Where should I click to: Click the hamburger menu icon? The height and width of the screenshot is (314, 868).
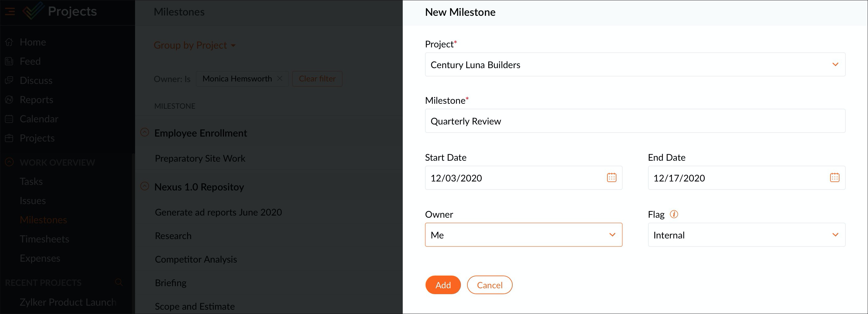point(10,11)
